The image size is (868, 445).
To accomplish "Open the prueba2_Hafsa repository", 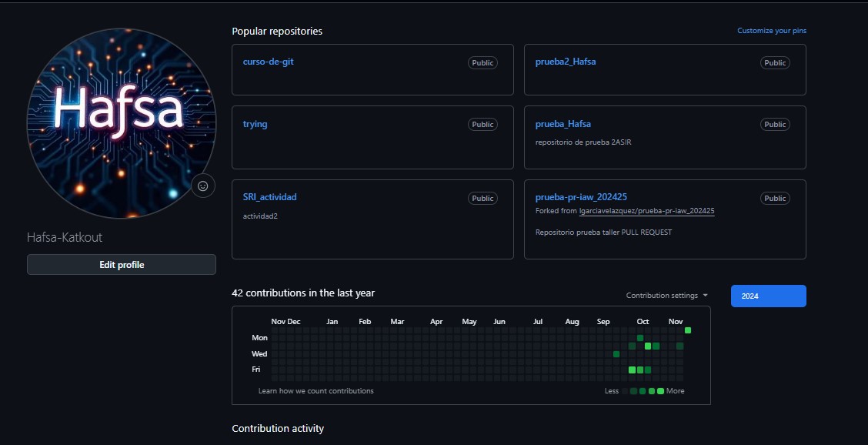I will pyautogui.click(x=566, y=61).
